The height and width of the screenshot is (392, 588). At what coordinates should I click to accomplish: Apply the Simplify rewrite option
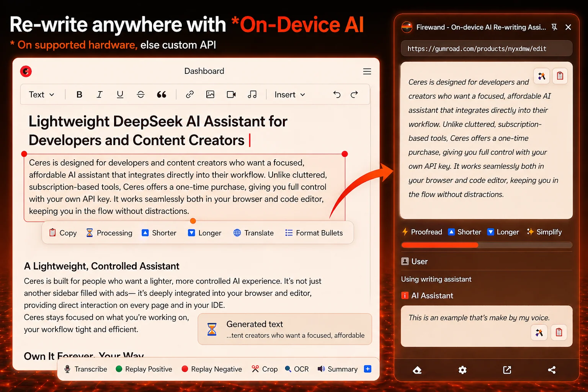coord(544,232)
